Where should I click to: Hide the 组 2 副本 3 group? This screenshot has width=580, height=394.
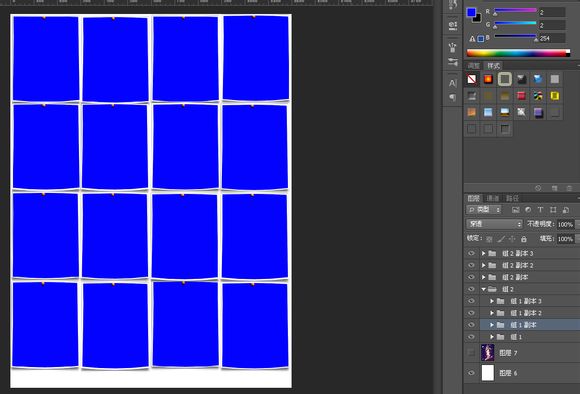(x=471, y=253)
